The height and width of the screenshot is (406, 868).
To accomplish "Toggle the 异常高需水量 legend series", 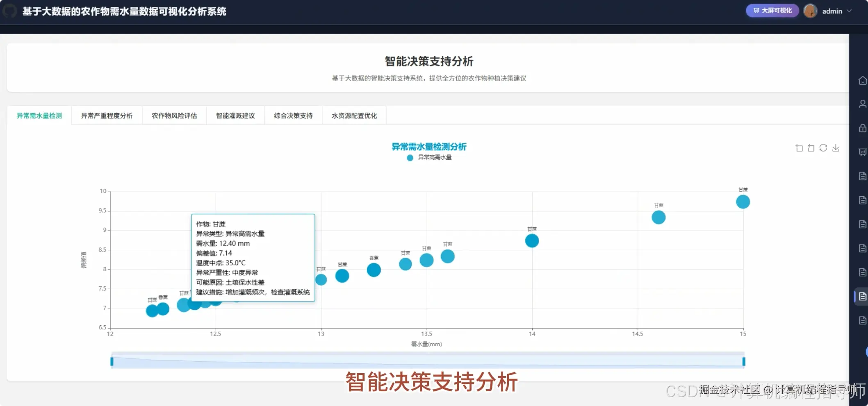I will coord(429,157).
